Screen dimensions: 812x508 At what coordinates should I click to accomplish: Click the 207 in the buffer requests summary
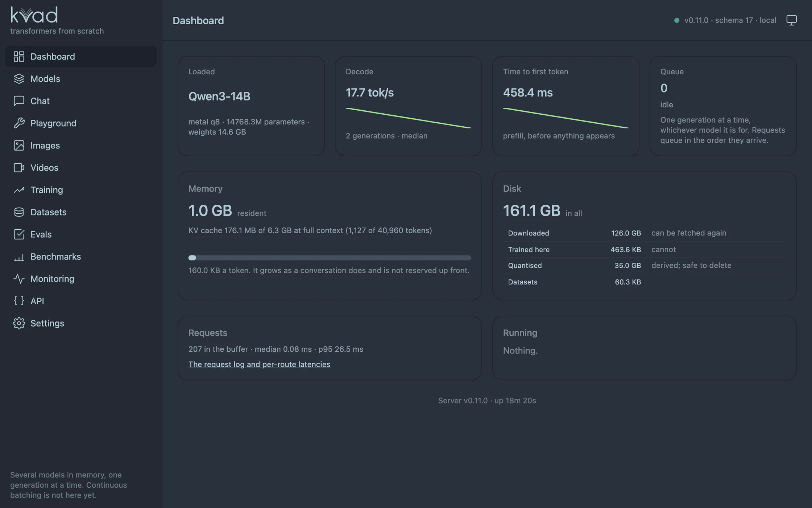(x=275, y=349)
